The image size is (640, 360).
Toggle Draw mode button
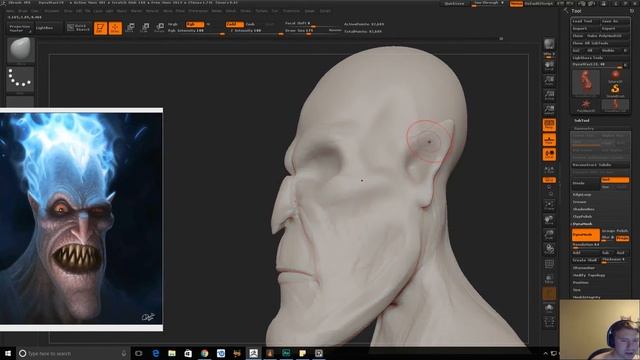[x=115, y=28]
